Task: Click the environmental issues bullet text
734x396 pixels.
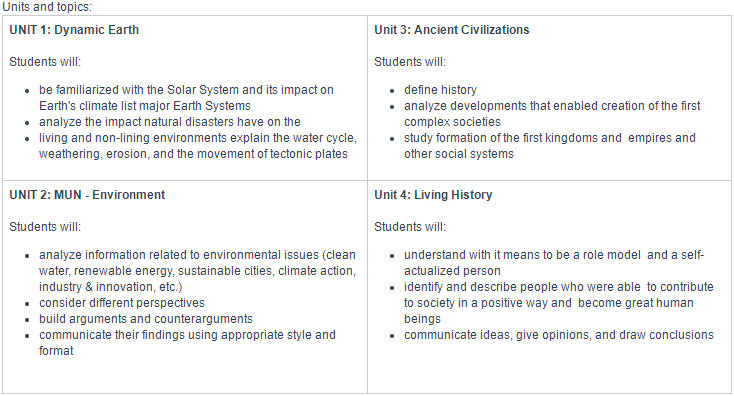Action: tap(198, 271)
